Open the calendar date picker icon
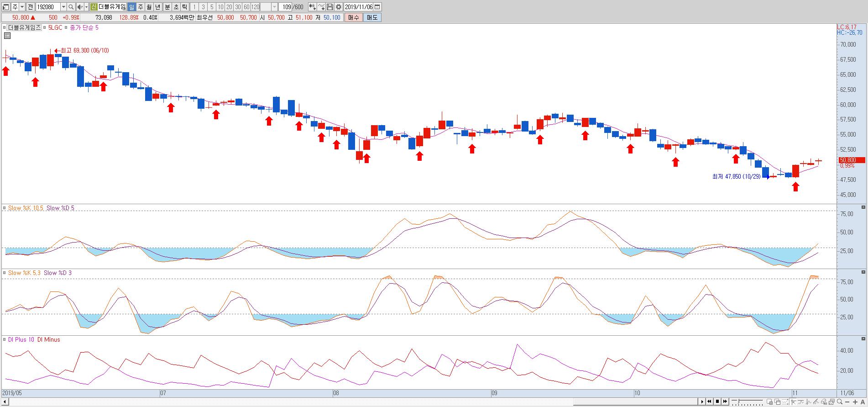This screenshot has width=868, height=407. click(377, 7)
